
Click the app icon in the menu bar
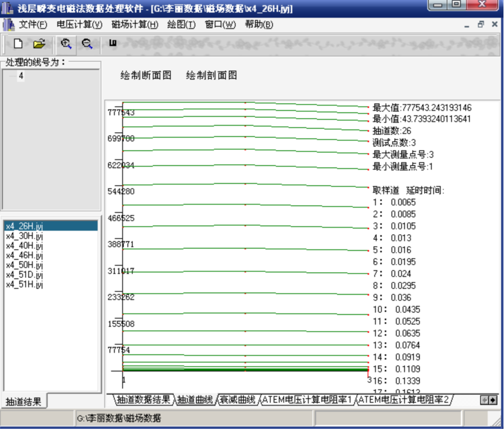8,25
